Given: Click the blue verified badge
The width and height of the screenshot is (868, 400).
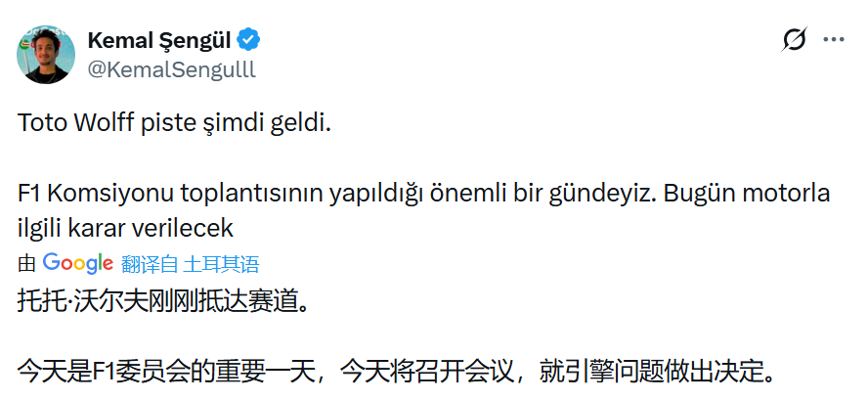Looking at the screenshot, I should point(250,40).
